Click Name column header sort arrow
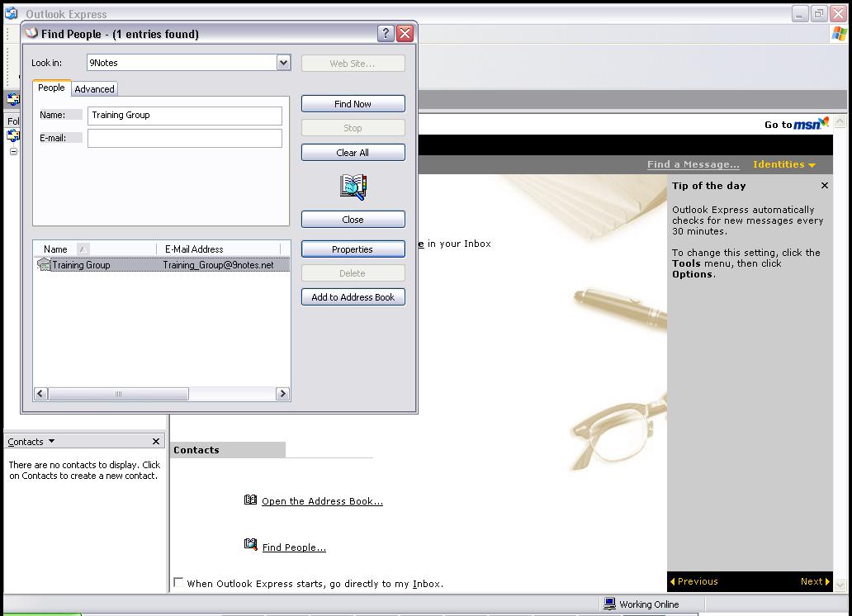This screenshot has height=616, width=852. click(x=83, y=249)
